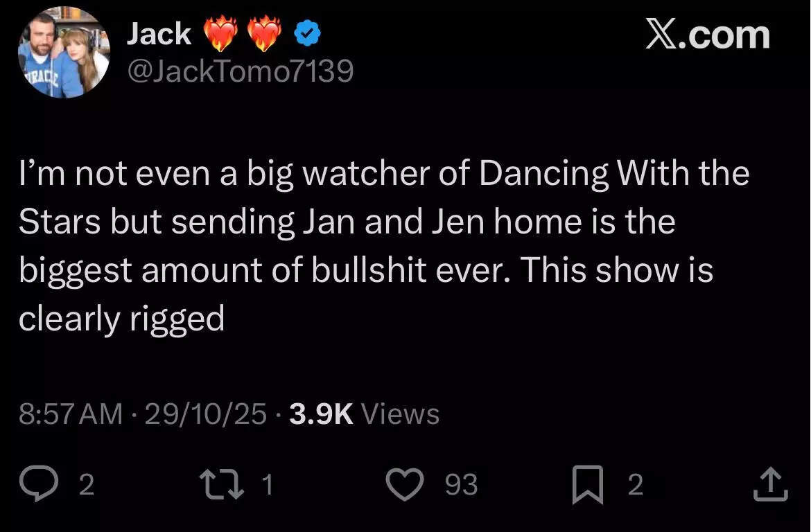Screen dimensions: 811x532
Task: Like the tweet with the heart icon
Action: click(x=404, y=484)
